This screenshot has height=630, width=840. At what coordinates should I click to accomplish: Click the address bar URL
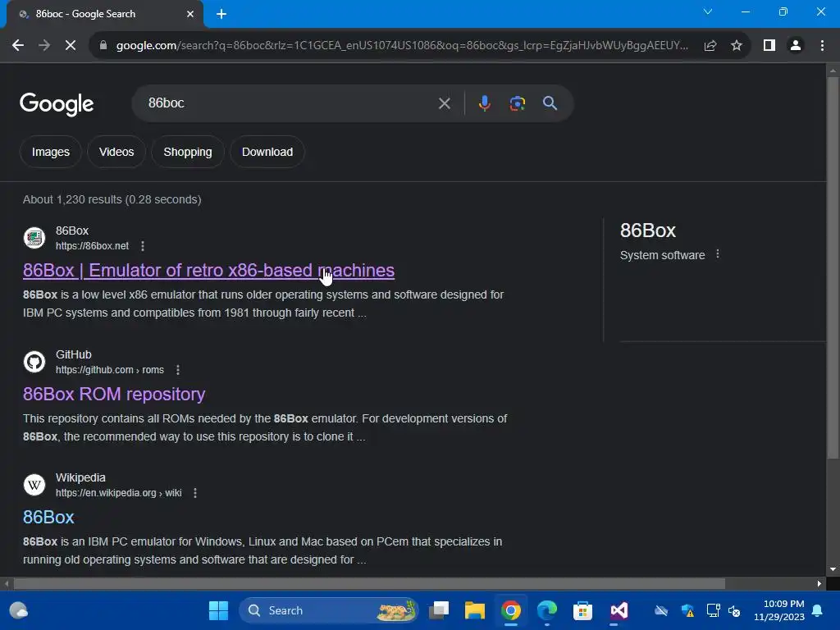click(x=402, y=46)
